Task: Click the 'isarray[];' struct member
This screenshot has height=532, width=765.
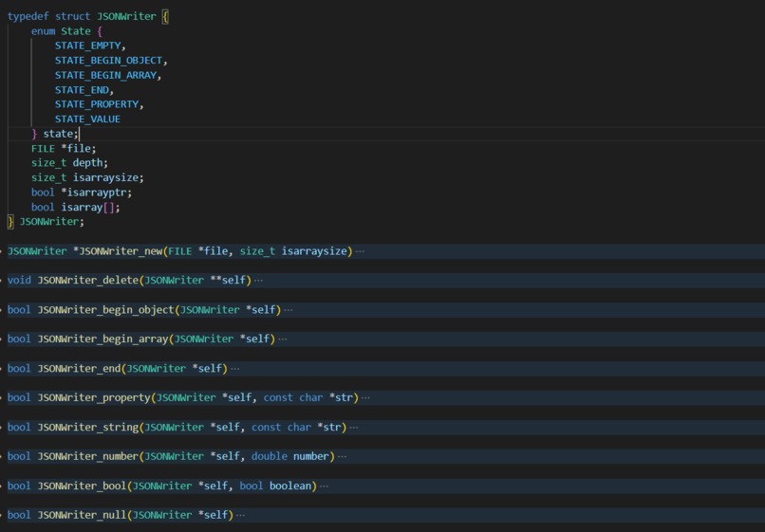Action: pyautogui.click(x=90, y=208)
